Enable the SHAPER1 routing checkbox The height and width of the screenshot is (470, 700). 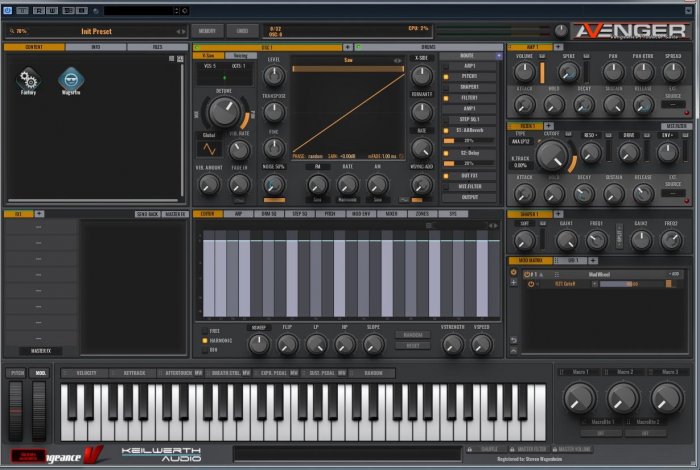(x=446, y=87)
